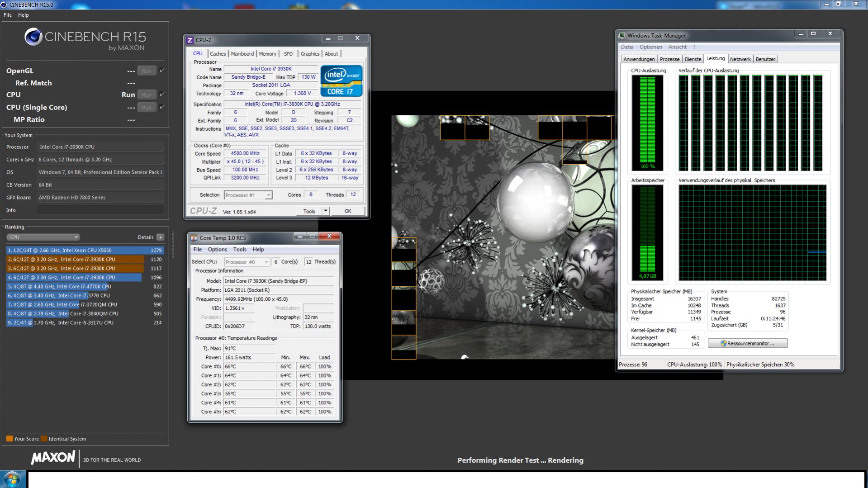
Task: Open the CPU-Z Tools dropdown arrow
Action: [x=325, y=211]
